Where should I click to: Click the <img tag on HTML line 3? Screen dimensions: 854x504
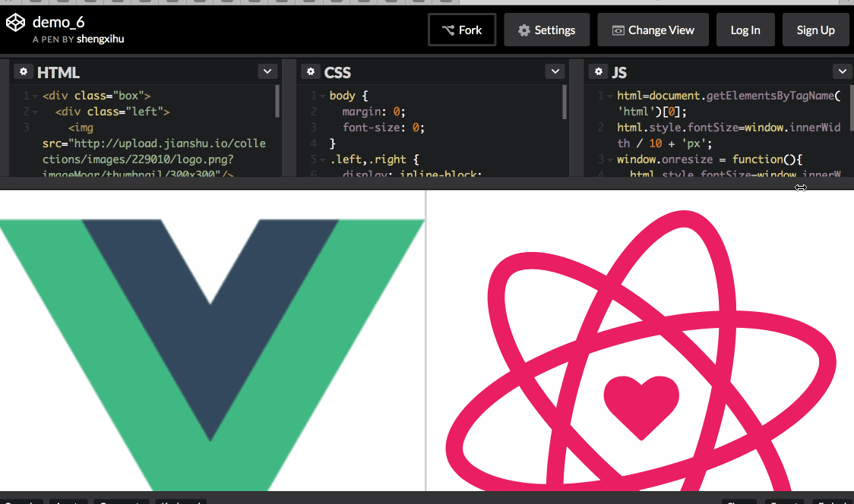[x=81, y=128]
